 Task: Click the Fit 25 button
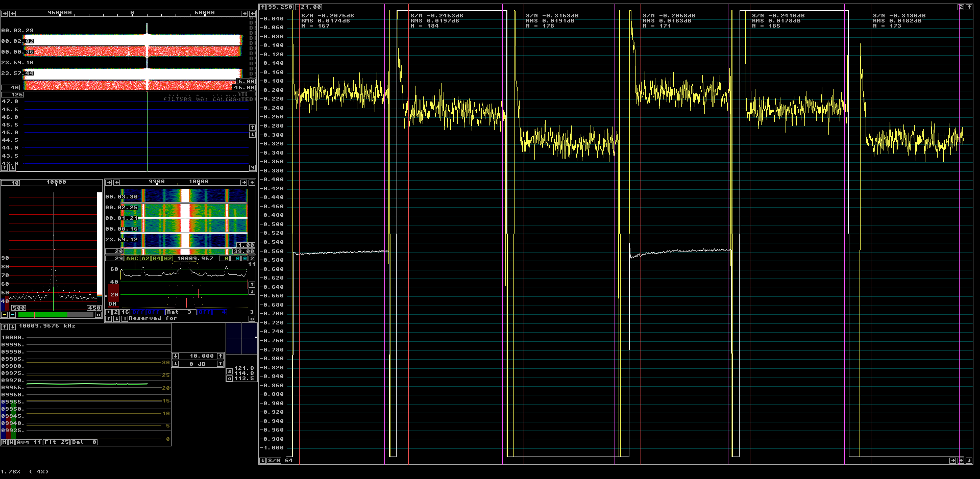[57, 442]
